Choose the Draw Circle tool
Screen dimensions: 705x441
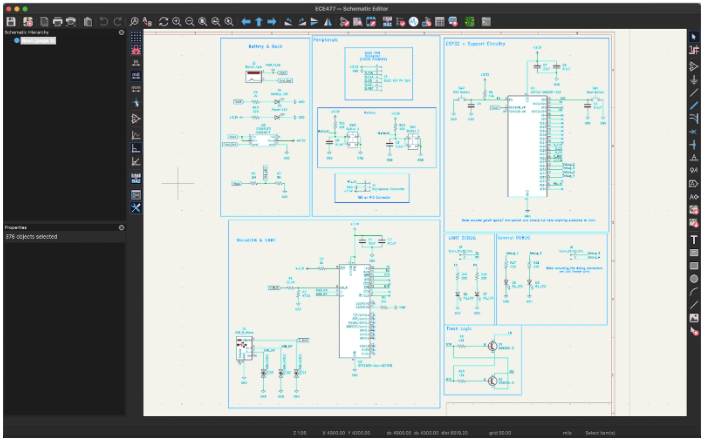pos(694,278)
